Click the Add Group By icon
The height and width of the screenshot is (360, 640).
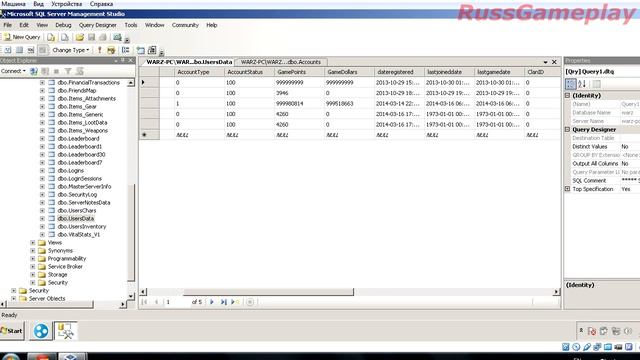coord(126,50)
